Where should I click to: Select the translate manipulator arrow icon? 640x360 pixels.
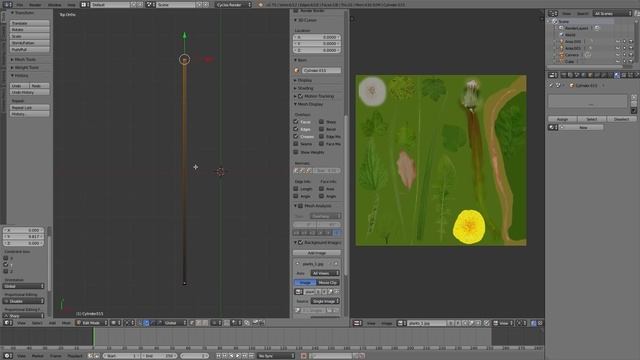pyautogui.click(x=146, y=323)
